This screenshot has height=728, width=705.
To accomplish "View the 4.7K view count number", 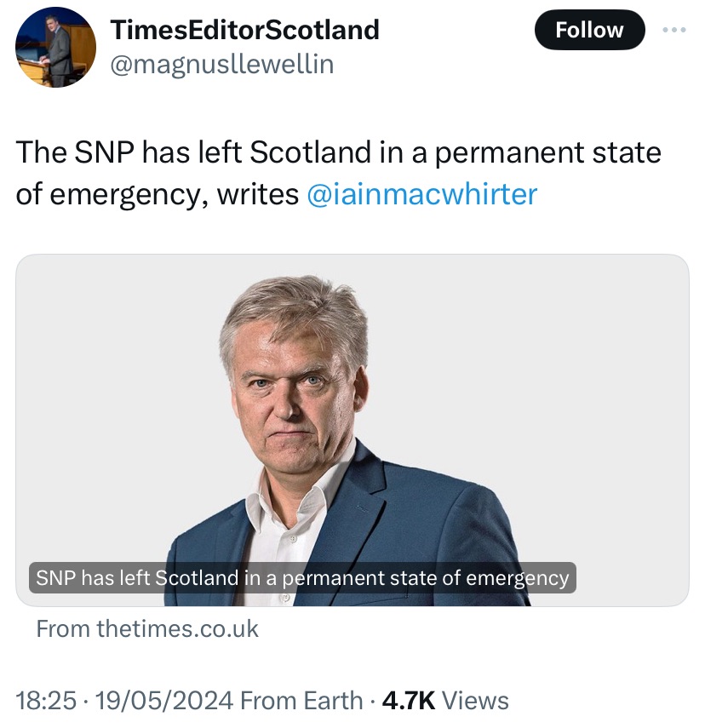I will 409,701.
